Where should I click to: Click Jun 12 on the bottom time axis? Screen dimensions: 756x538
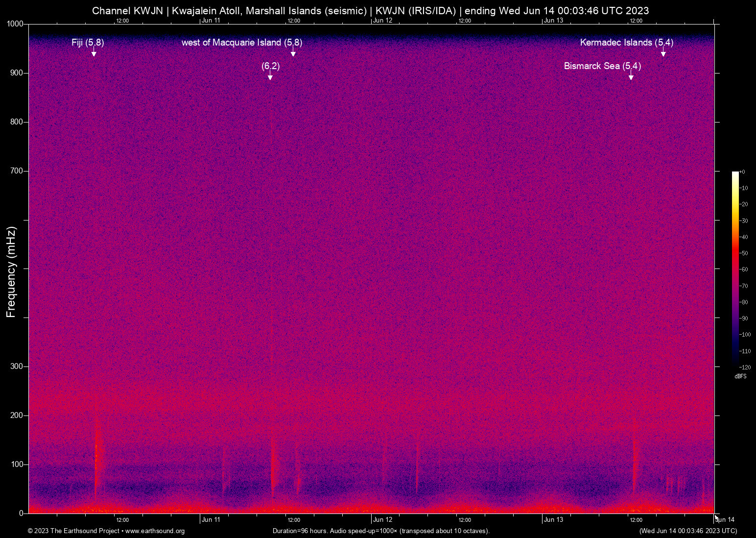[382, 520]
